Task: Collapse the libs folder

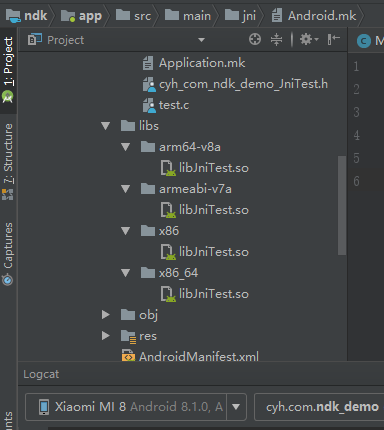Action: coord(106,126)
